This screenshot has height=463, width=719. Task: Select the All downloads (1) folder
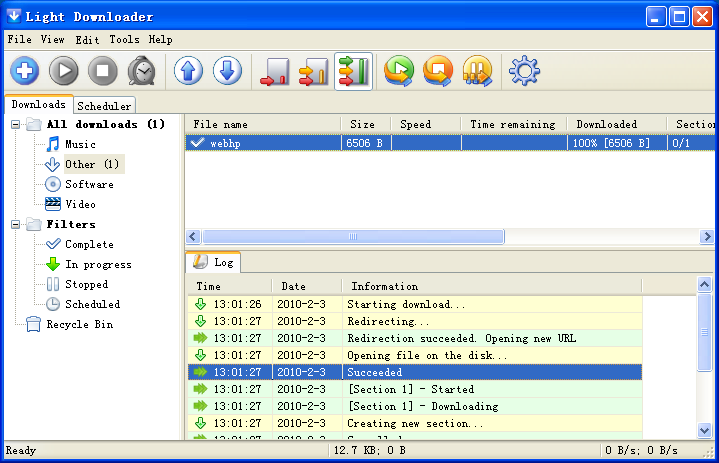106,124
